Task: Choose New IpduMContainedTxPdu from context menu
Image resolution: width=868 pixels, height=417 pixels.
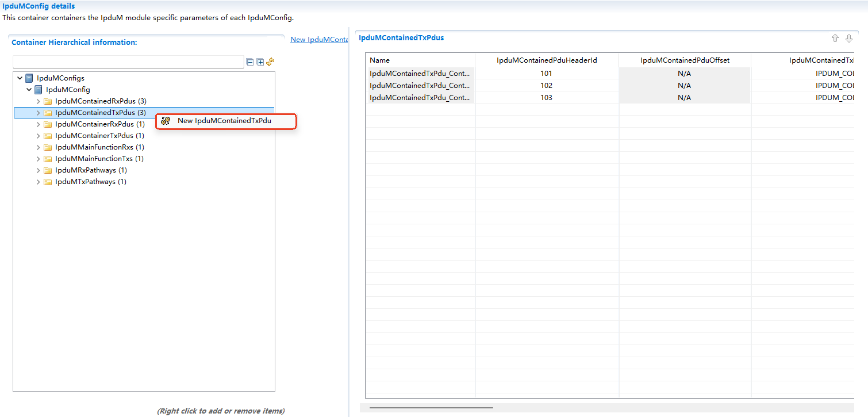Action: point(224,121)
